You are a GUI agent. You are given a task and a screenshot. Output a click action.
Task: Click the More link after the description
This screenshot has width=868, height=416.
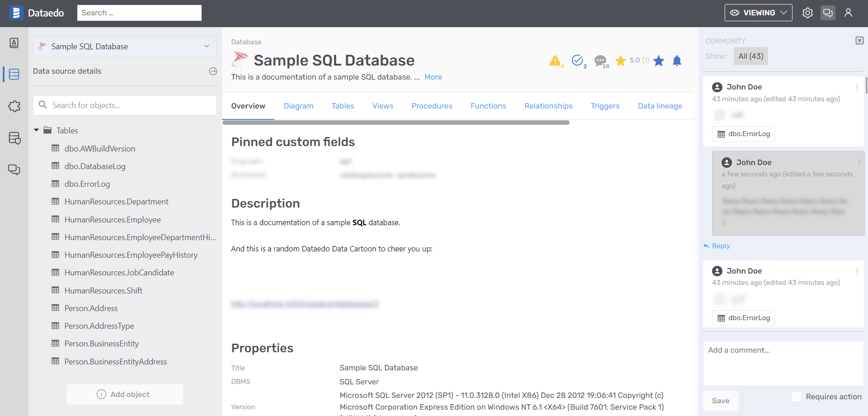click(433, 77)
